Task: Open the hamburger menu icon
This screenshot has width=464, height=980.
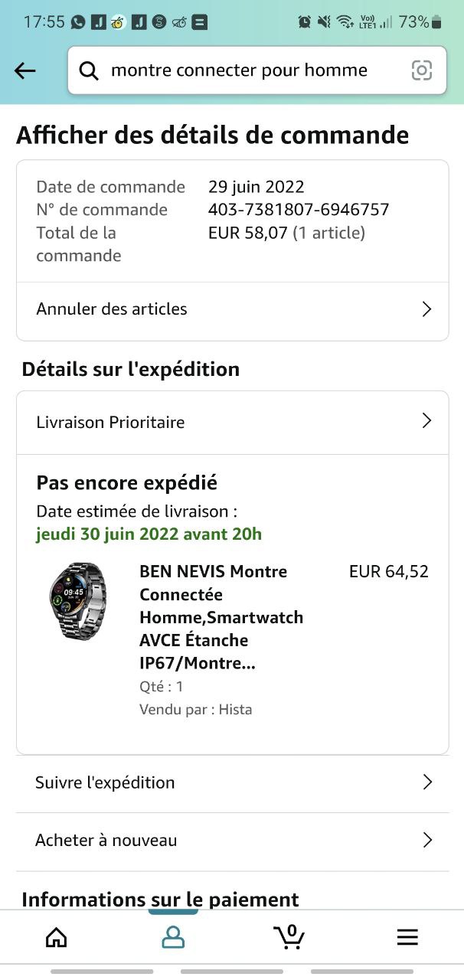Action: pos(407,937)
